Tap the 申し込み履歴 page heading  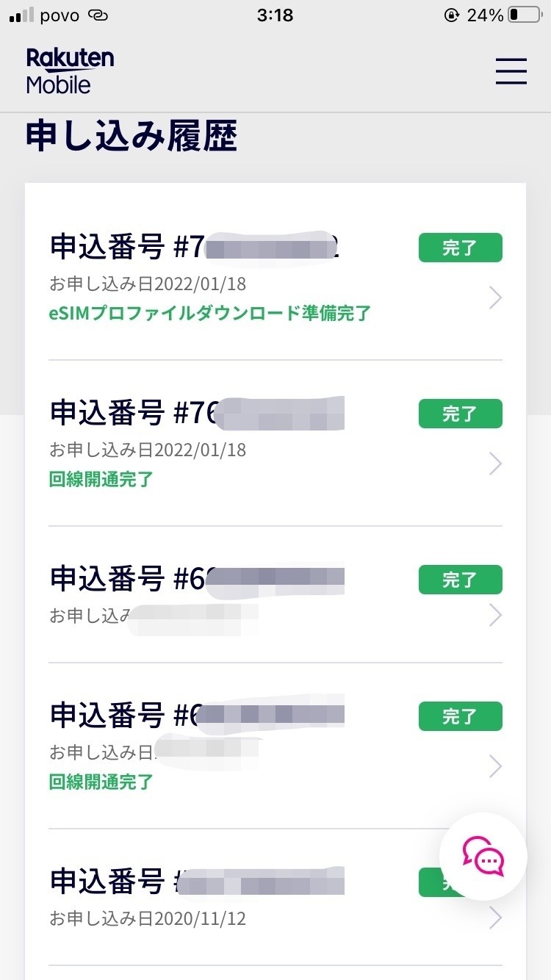[x=132, y=137]
